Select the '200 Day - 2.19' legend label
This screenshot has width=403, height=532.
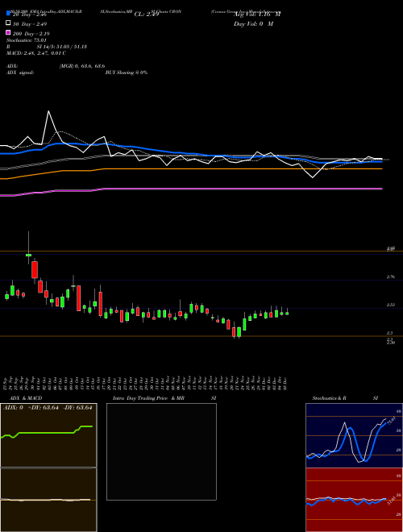(31, 34)
